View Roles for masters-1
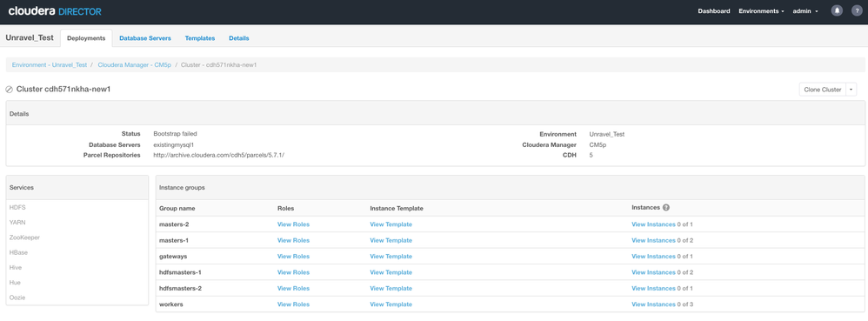 pyautogui.click(x=293, y=241)
